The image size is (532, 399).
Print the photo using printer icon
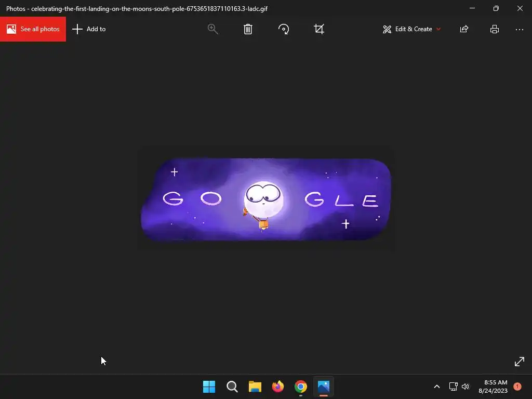[495, 29]
